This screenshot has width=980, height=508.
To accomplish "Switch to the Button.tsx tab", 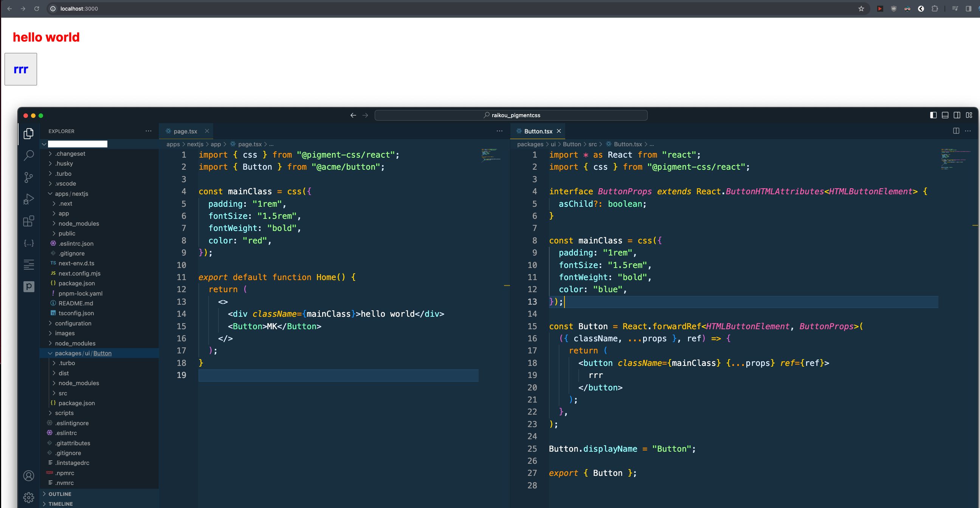I will (x=538, y=131).
